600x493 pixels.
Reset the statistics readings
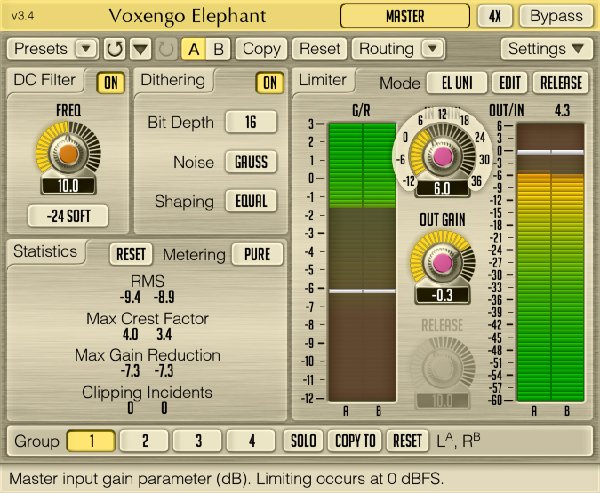point(131,255)
